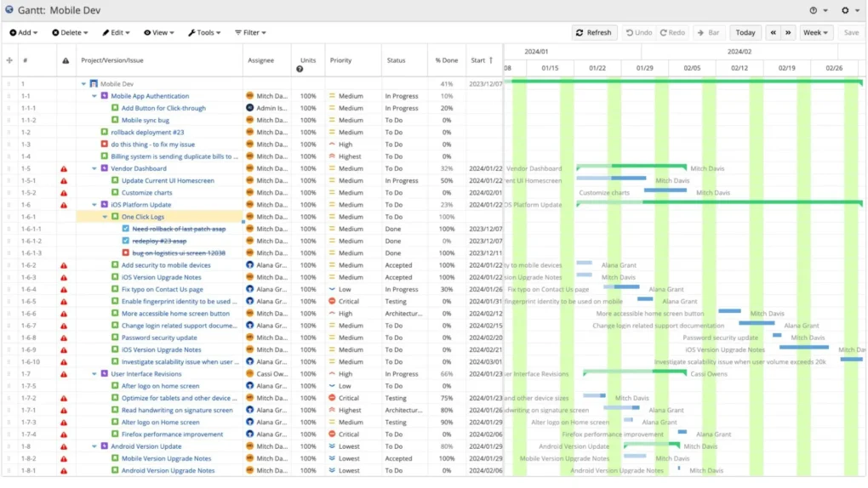
Task: Click the previous period double-arrow button
Action: click(x=773, y=32)
